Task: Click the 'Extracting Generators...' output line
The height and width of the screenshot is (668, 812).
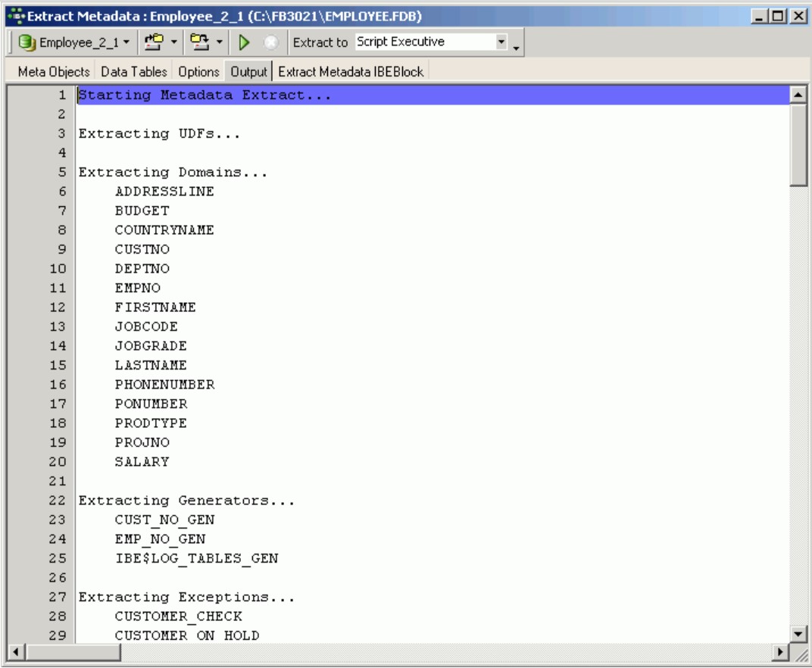Action: coord(186,501)
